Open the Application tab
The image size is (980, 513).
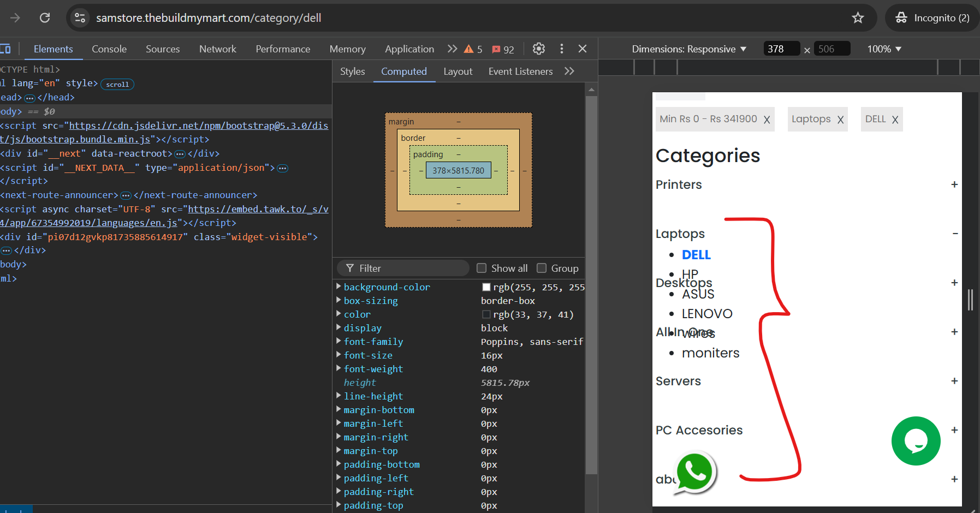(409, 49)
